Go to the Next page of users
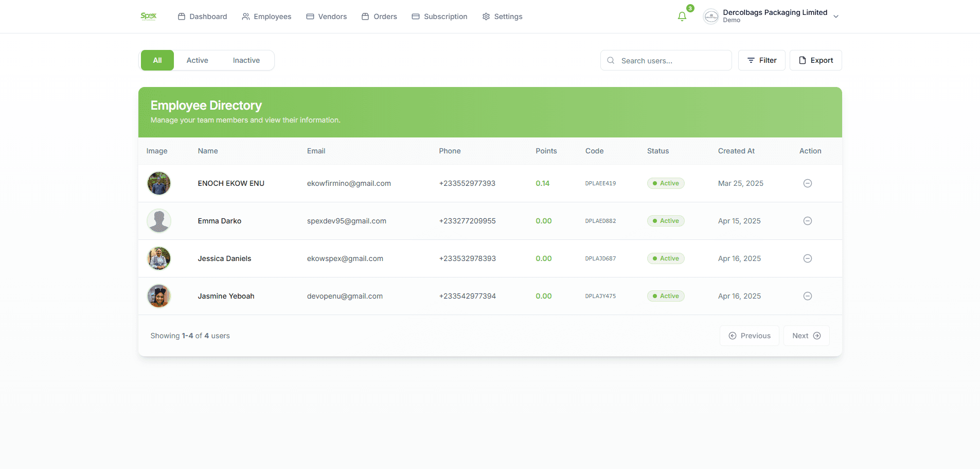This screenshot has width=980, height=469. (x=806, y=336)
